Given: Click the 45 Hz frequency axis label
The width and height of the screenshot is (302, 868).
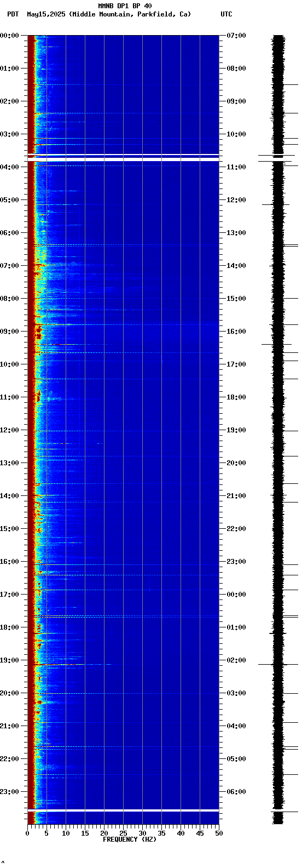Looking at the screenshot, I should point(200,833).
